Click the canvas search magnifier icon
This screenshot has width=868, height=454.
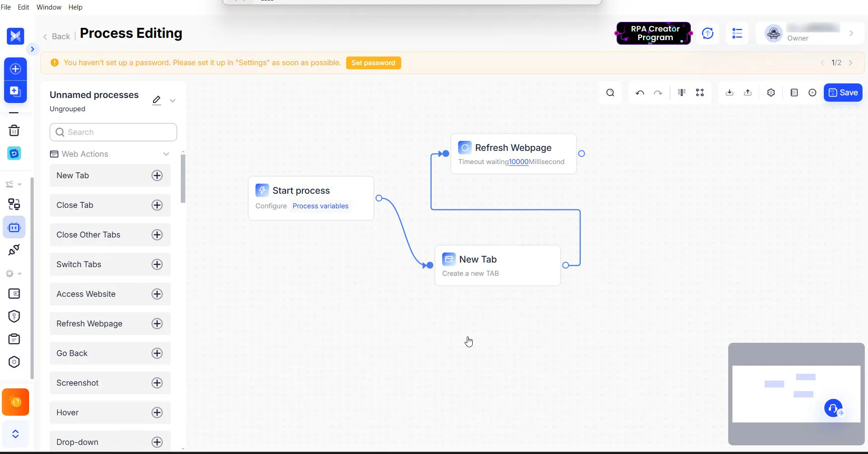(610, 93)
